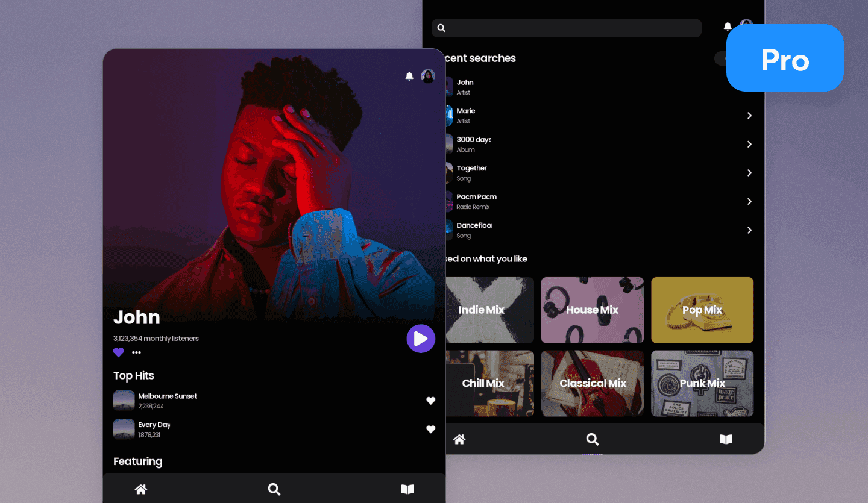Screen dimensions: 868x503
Task: Open the Every Day track thumbnail
Action: [124, 430]
